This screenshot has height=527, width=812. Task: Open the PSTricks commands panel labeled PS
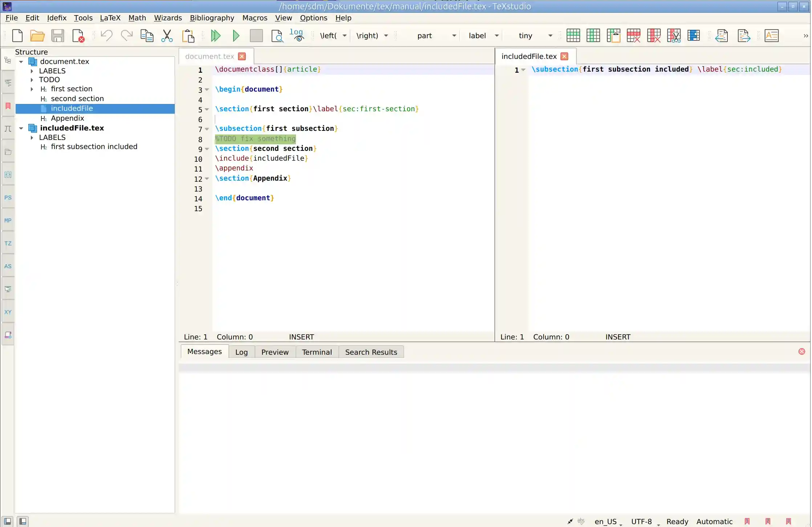(x=8, y=197)
